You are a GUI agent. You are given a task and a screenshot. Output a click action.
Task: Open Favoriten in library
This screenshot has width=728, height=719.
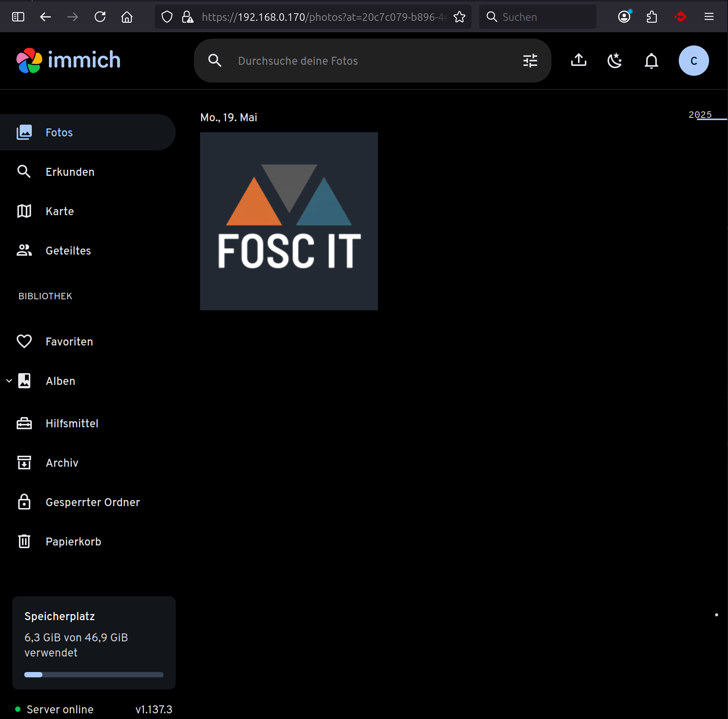[x=88, y=341]
